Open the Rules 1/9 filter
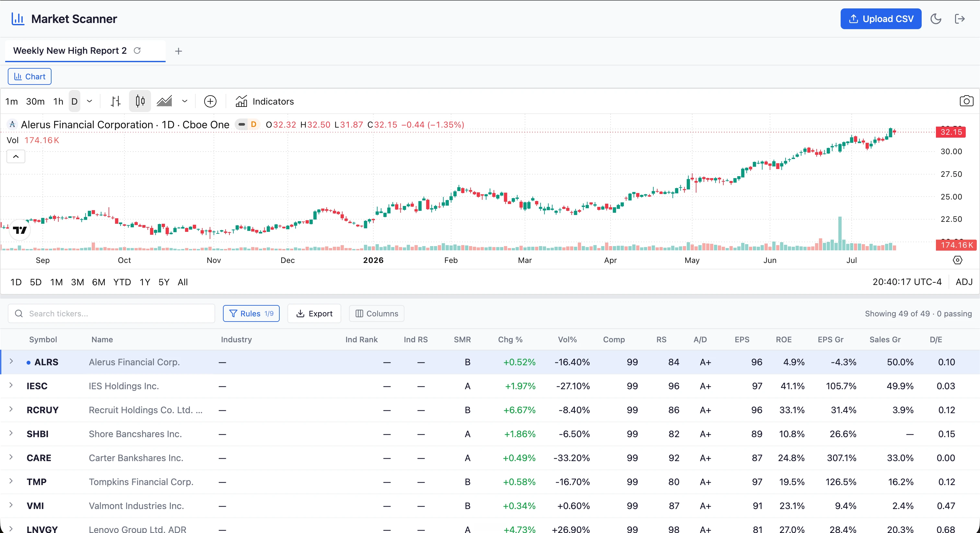Screen dimensions: 980x533 tap(251, 314)
